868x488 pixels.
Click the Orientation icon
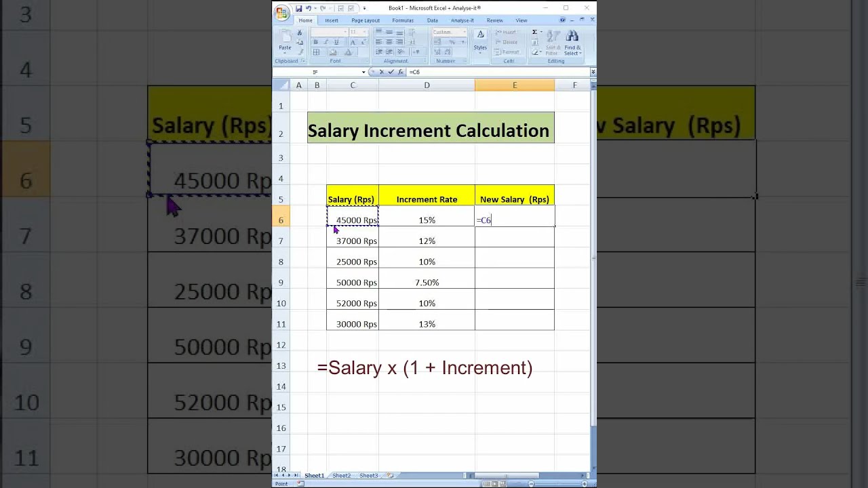(401, 52)
